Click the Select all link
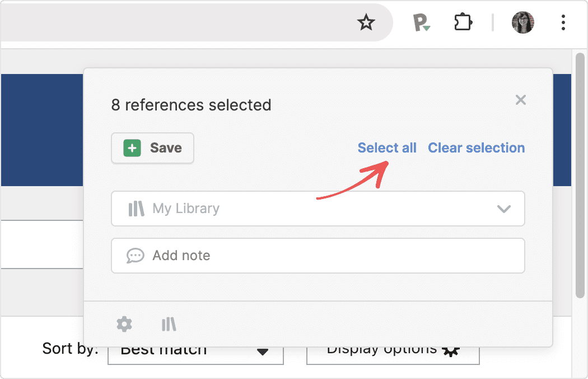 coord(387,148)
